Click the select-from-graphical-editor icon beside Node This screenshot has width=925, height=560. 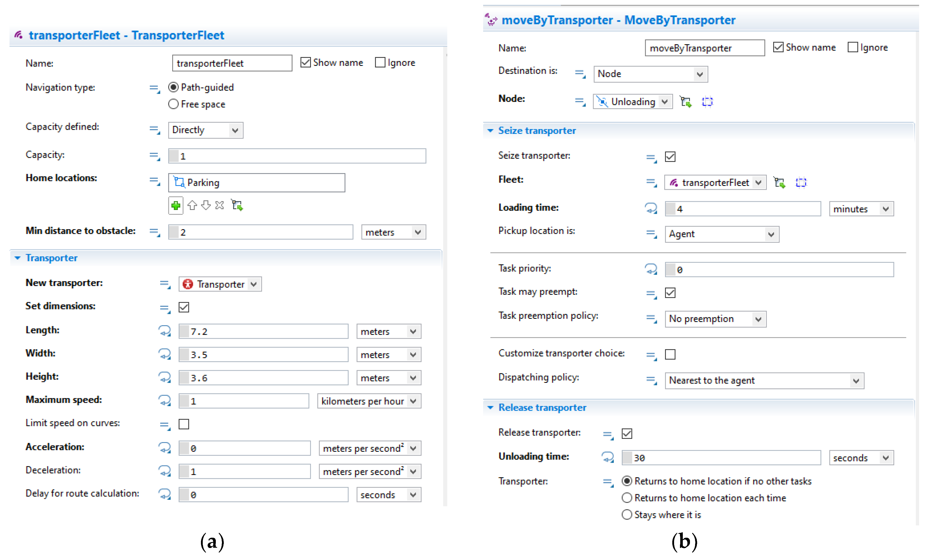pos(686,102)
